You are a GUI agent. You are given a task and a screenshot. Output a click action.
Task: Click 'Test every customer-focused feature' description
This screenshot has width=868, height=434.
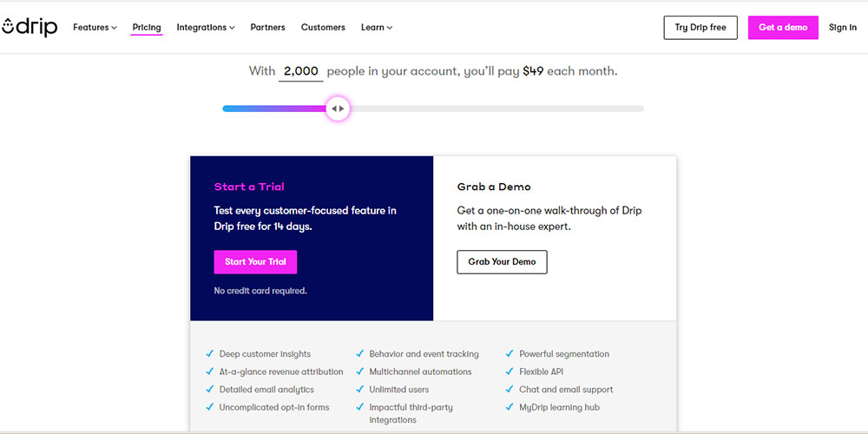tap(305, 219)
